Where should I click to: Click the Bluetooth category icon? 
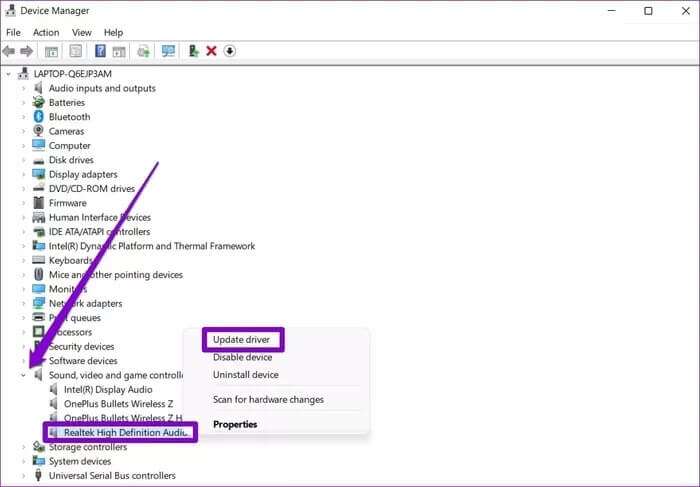(39, 117)
